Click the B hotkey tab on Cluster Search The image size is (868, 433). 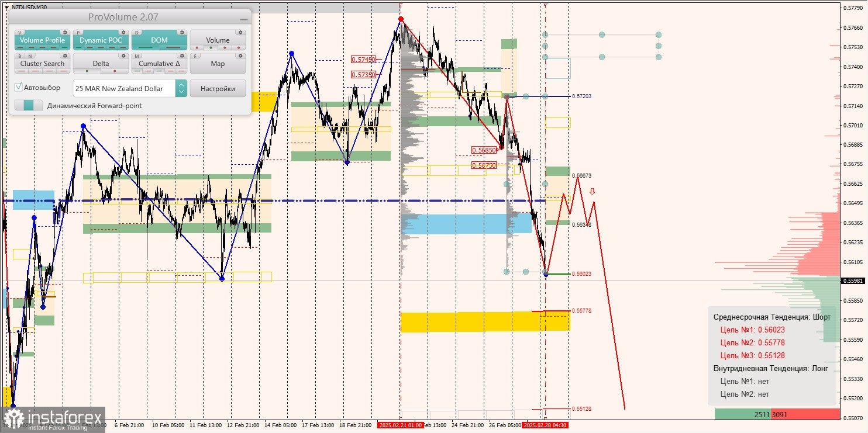point(19,56)
